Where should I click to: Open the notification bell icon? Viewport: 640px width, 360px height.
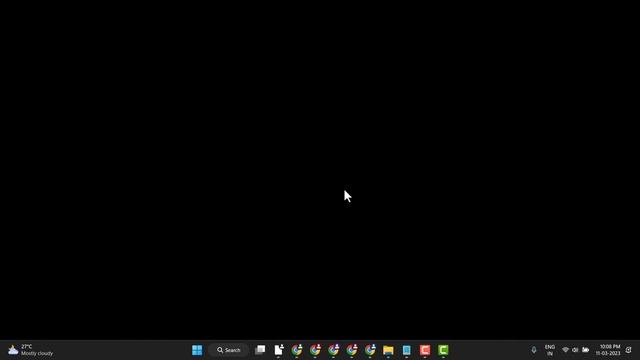pos(629,350)
